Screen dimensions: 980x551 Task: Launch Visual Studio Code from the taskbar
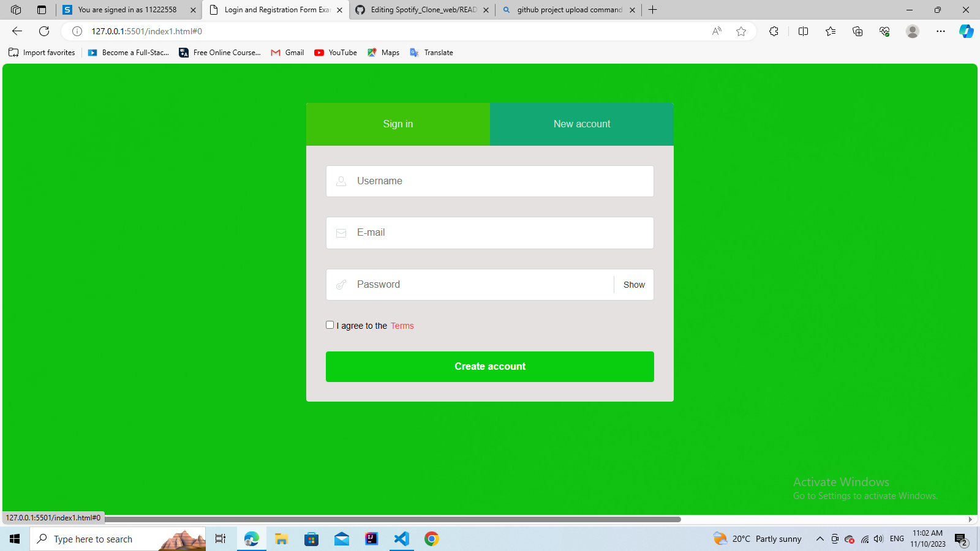(401, 539)
